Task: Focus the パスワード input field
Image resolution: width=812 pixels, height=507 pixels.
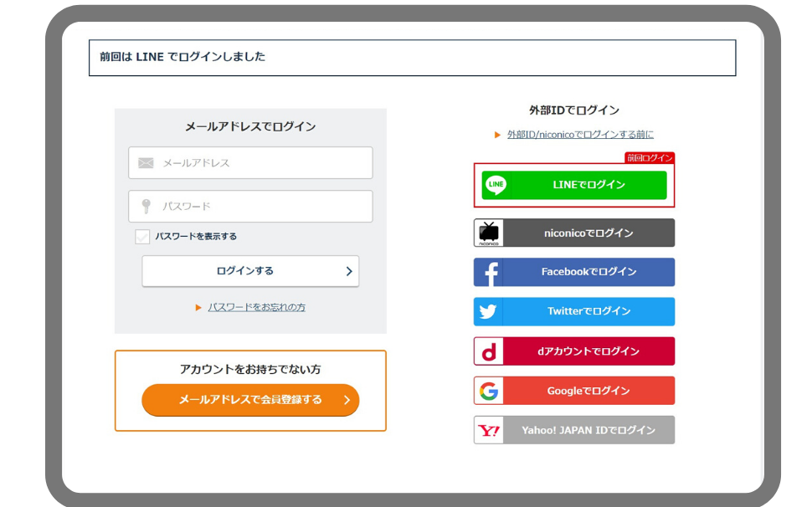Action: [x=250, y=207]
